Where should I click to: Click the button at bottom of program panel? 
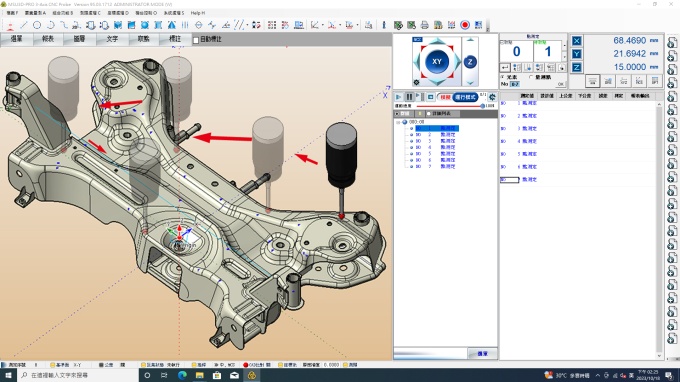(x=482, y=354)
